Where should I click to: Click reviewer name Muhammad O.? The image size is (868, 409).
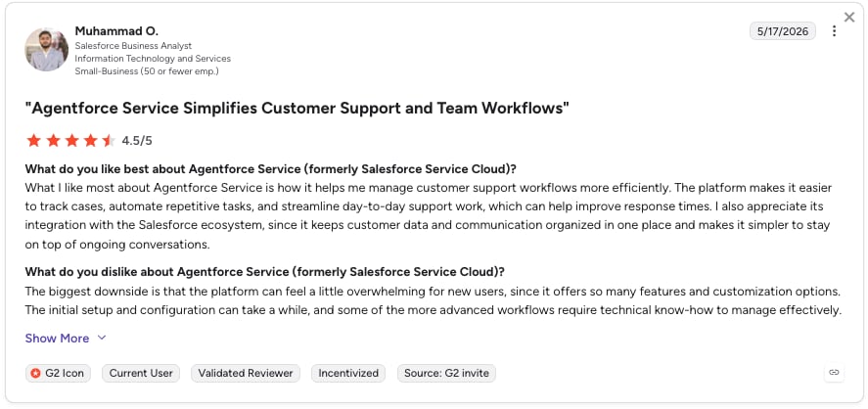(x=116, y=30)
